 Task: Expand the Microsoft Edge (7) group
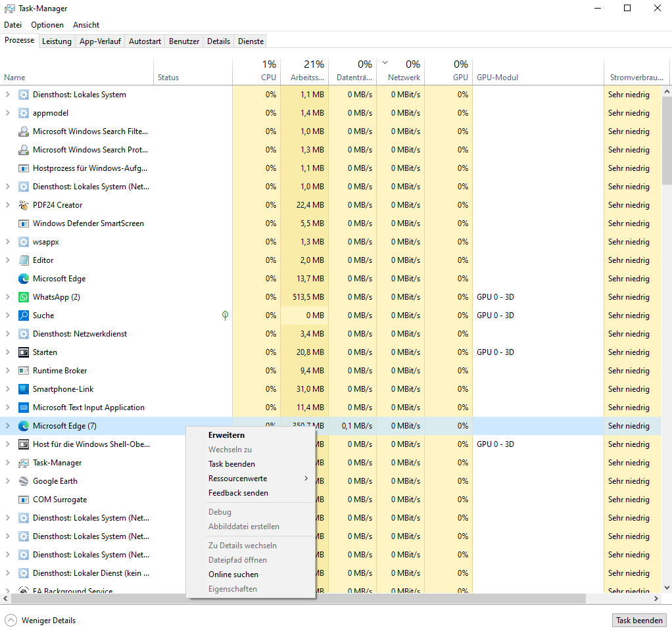(x=7, y=426)
